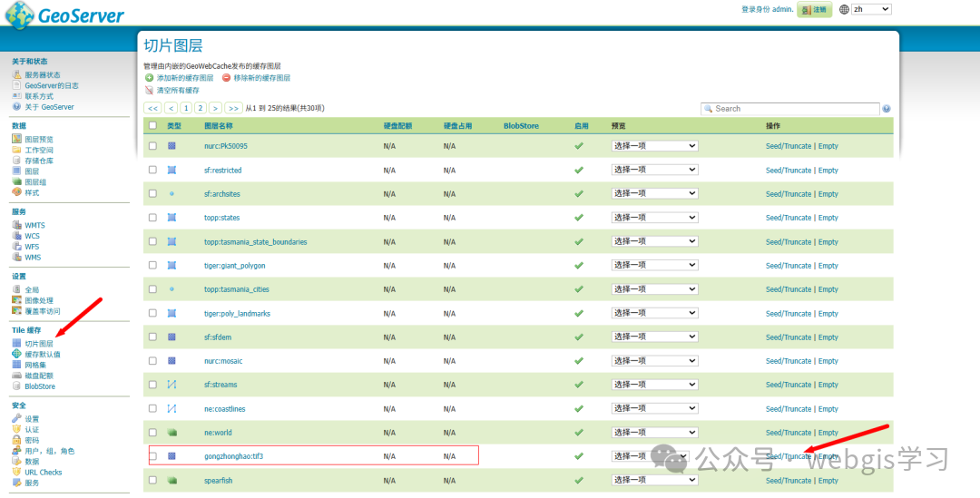
Task: Check the topp:states row checkbox
Action: pos(152,218)
